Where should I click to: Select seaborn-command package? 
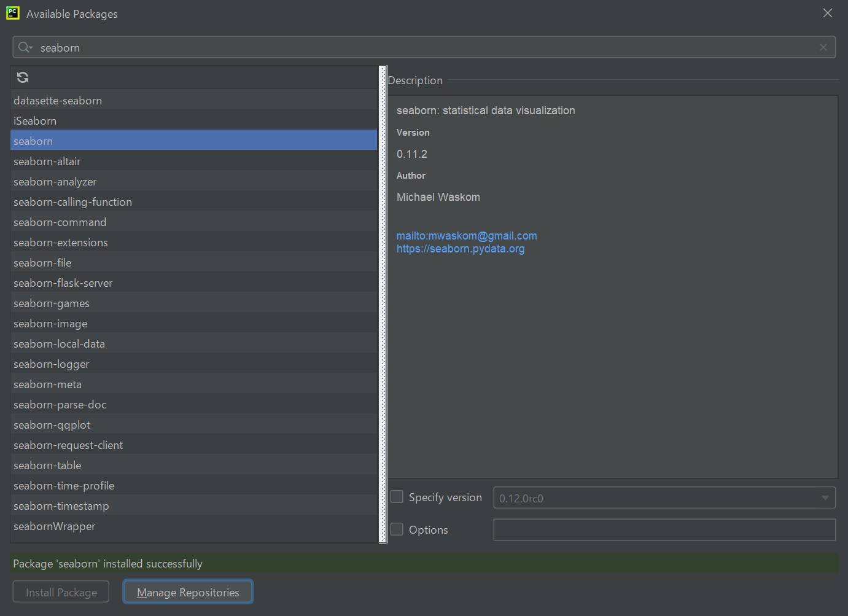coord(193,222)
